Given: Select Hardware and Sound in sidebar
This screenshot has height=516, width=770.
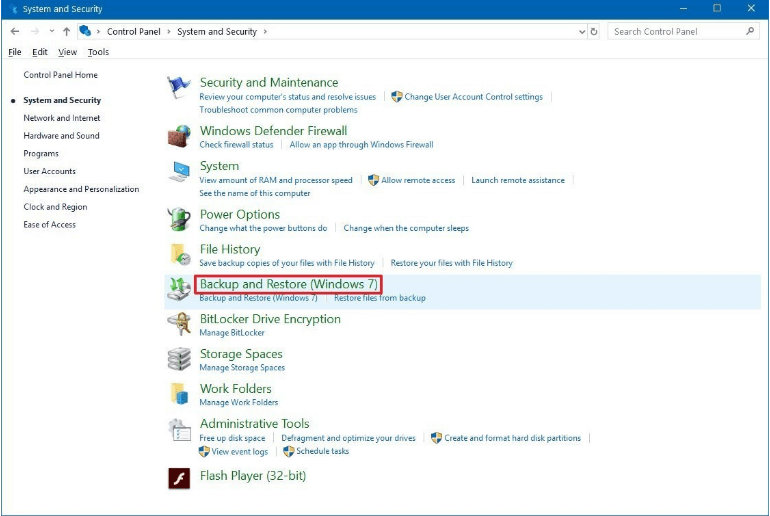Looking at the screenshot, I should pyautogui.click(x=61, y=136).
